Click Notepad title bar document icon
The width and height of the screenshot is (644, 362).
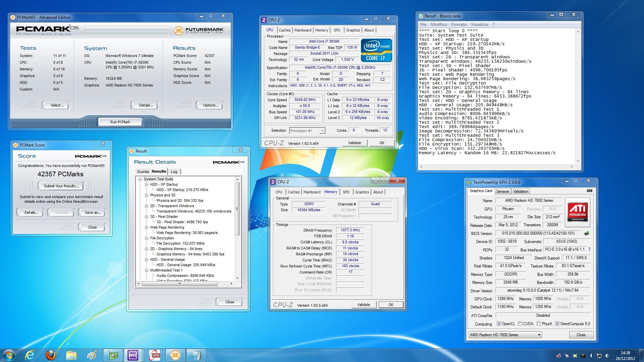pos(421,16)
